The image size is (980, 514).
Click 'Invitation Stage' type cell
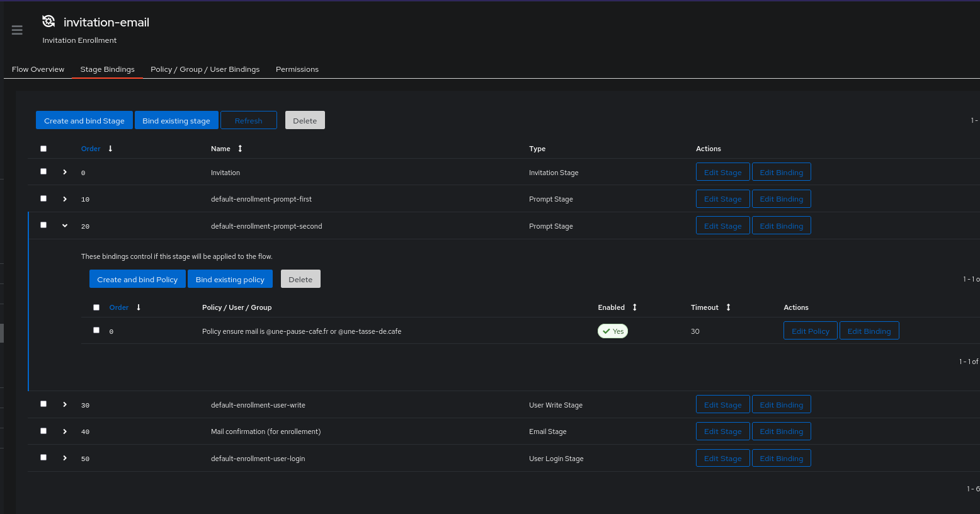pyautogui.click(x=554, y=173)
